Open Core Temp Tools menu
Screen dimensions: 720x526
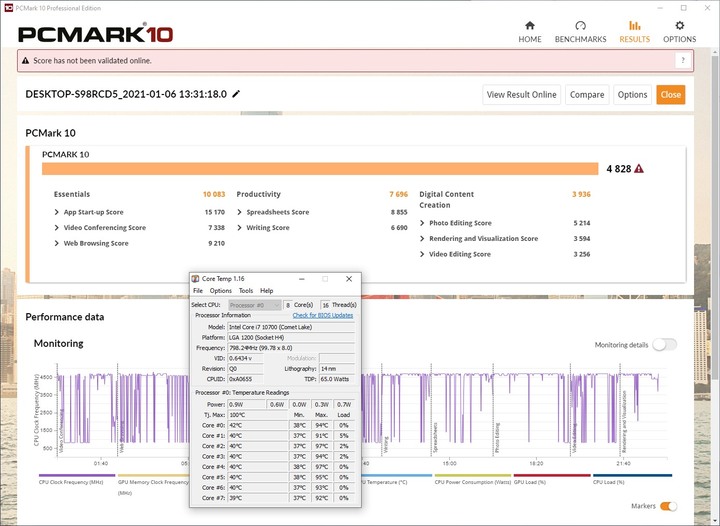click(x=246, y=291)
